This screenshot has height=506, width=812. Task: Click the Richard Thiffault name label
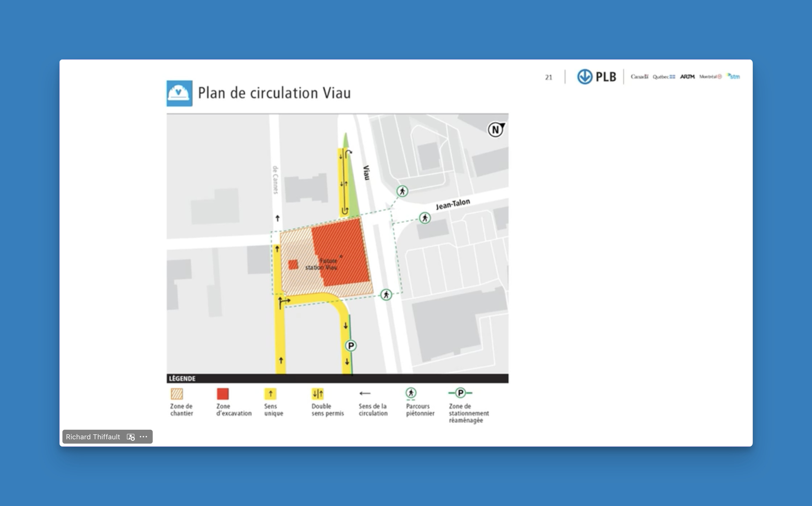coord(93,437)
